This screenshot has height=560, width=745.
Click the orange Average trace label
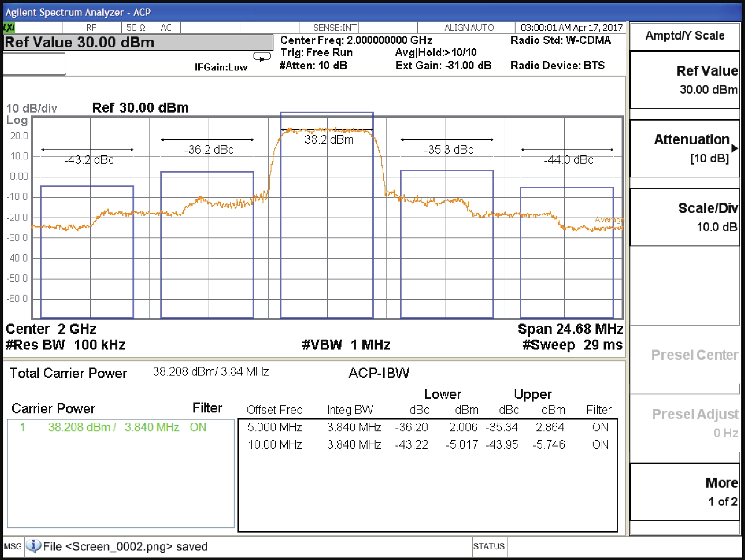pyautogui.click(x=609, y=219)
